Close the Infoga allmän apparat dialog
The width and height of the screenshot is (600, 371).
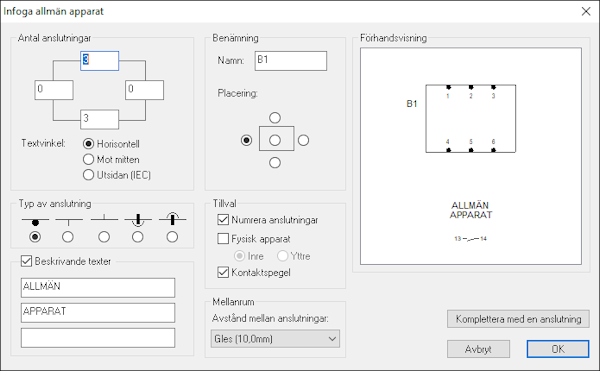coord(586,11)
